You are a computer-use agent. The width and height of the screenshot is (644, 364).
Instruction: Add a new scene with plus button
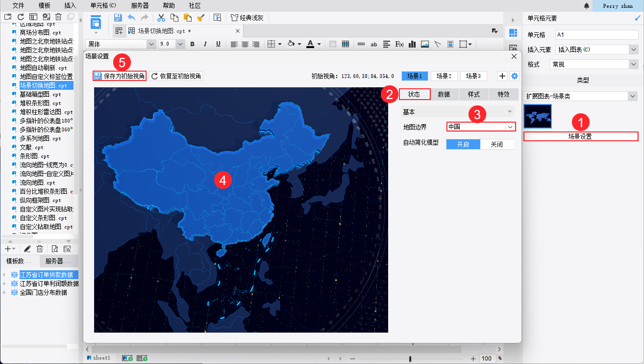[x=502, y=76]
